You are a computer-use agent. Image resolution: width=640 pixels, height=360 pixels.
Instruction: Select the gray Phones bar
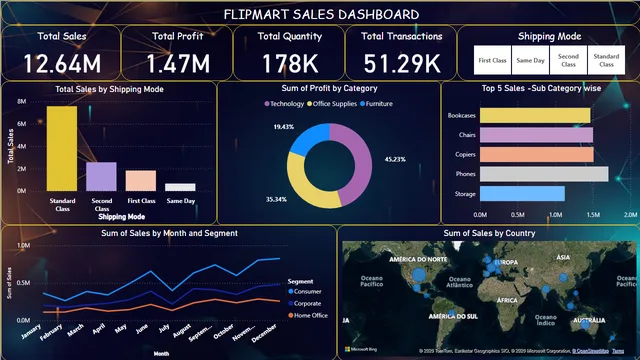[544, 174]
